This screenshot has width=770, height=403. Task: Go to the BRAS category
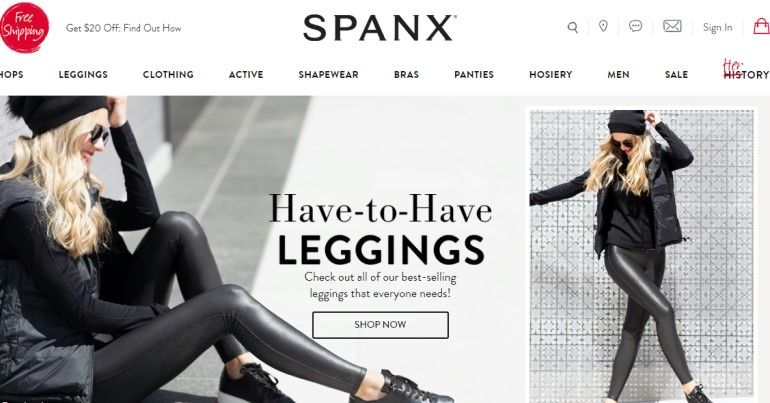(x=406, y=75)
